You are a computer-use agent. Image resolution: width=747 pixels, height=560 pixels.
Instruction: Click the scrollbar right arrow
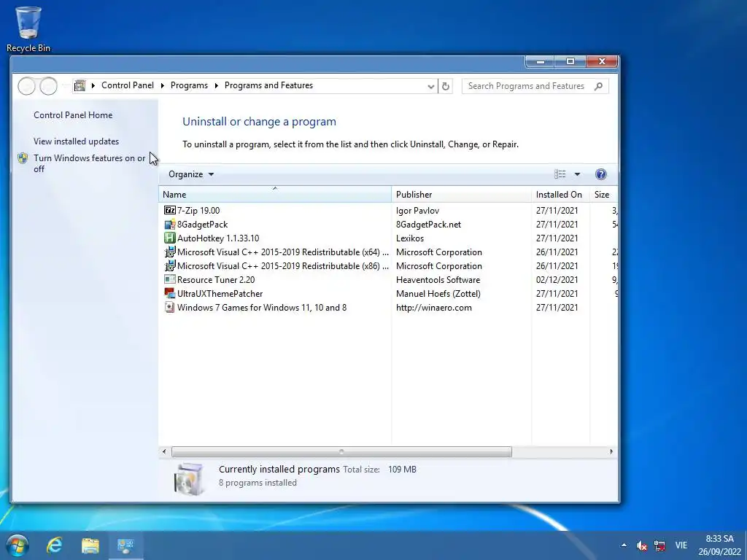[x=611, y=451]
